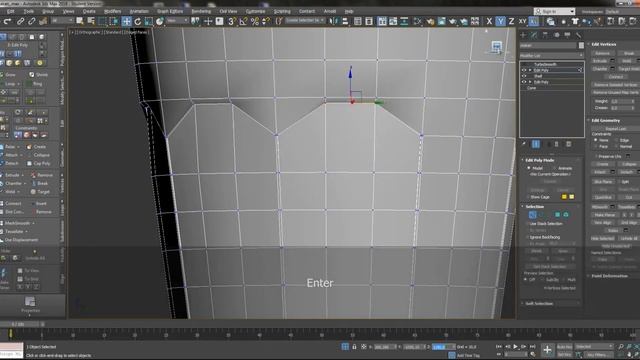Hide the upper Edit Poly modifier eye
The height and width of the screenshot is (360, 640).
(524, 70)
